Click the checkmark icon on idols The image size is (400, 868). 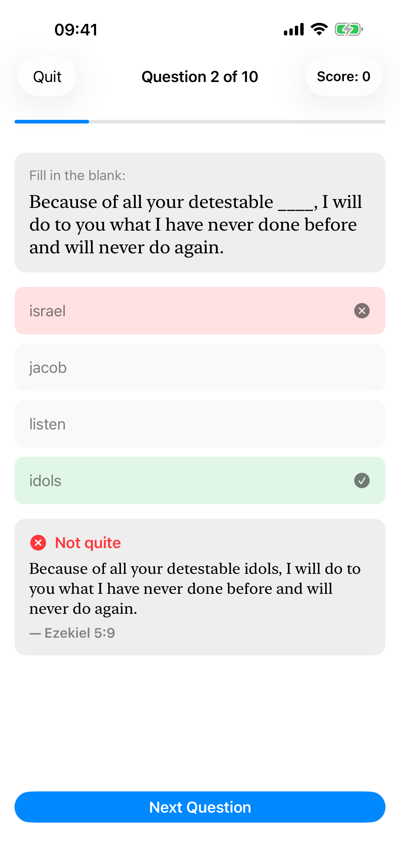(x=362, y=481)
